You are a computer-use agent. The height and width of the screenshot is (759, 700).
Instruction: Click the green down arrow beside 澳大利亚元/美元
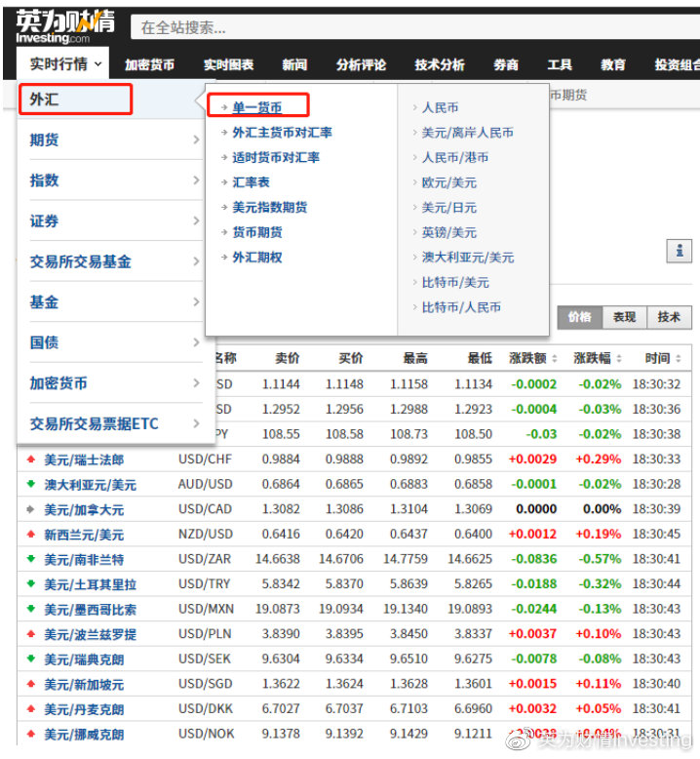(31, 484)
